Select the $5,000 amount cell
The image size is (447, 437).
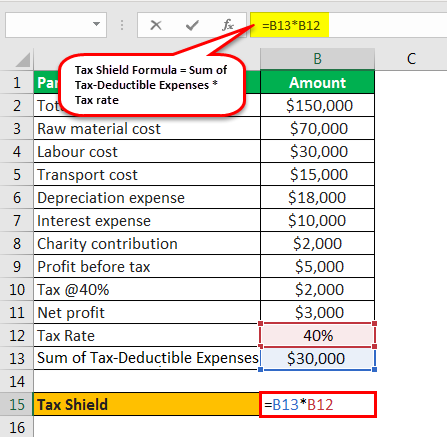pos(317,266)
